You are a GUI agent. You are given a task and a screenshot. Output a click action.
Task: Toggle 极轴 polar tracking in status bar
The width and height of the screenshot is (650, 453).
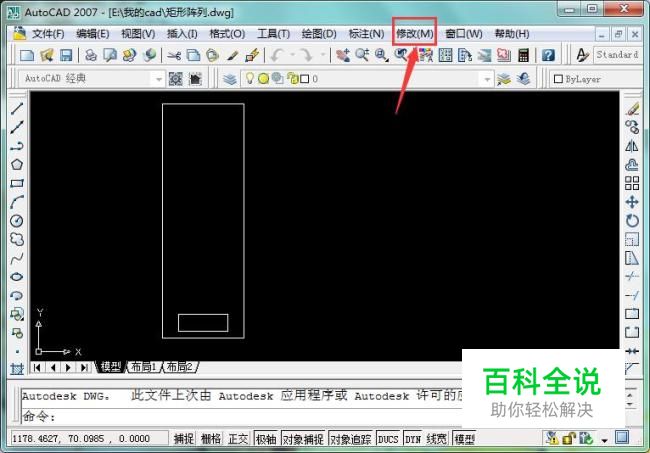click(x=266, y=439)
